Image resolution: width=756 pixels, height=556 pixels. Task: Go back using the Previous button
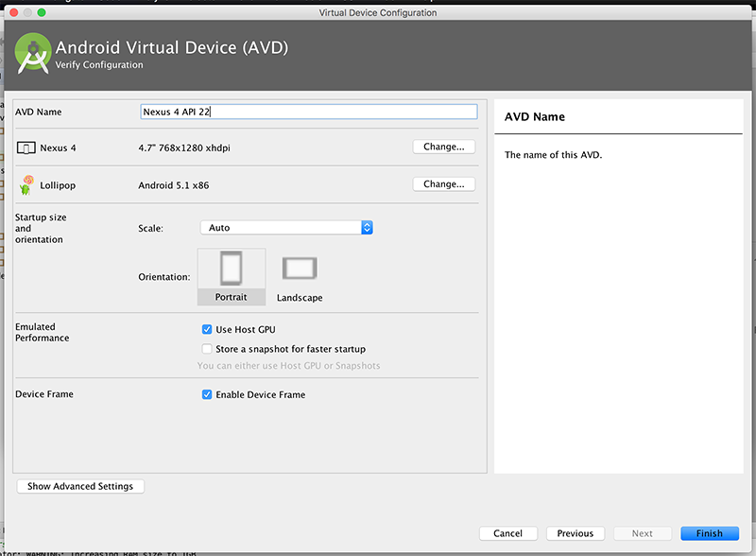click(575, 532)
